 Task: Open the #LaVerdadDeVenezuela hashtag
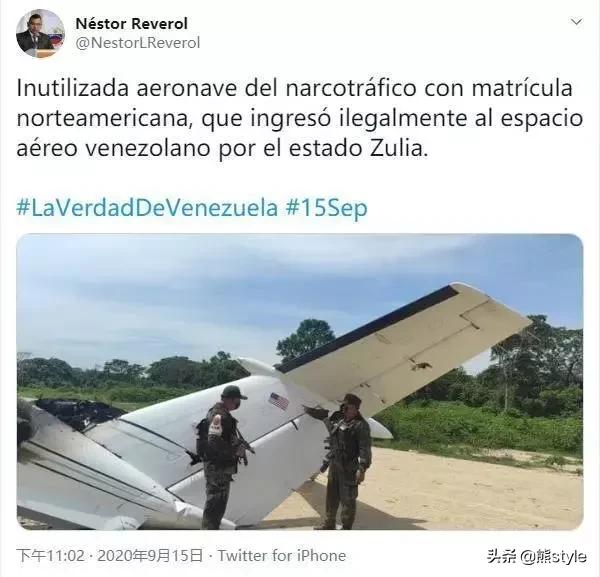[147, 208]
